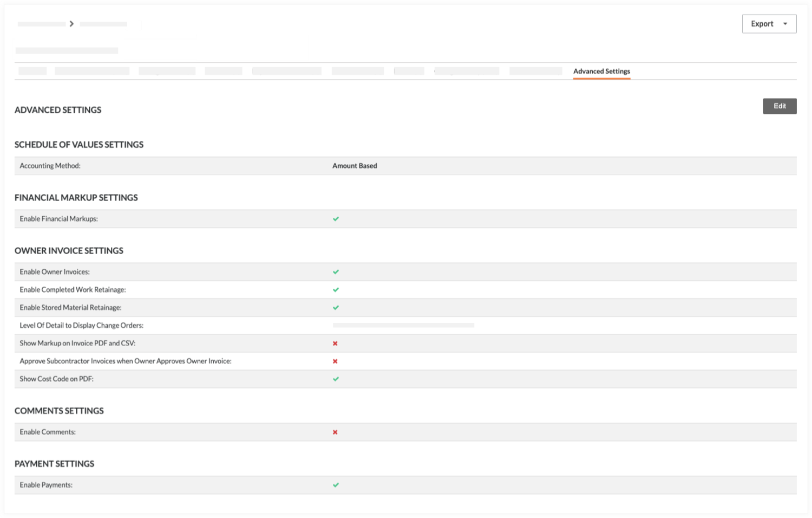Screen dimensions: 812x518
Task: Open the Export dropdown
Action: [769, 24]
